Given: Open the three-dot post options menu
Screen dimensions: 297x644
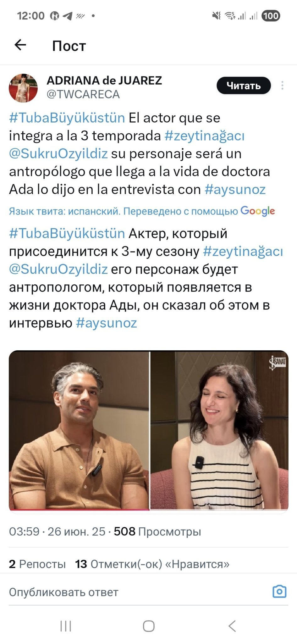Looking at the screenshot, I should click(282, 86).
